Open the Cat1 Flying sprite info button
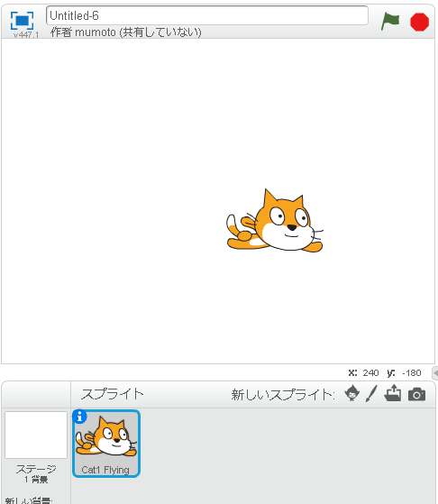 pyautogui.click(x=79, y=417)
